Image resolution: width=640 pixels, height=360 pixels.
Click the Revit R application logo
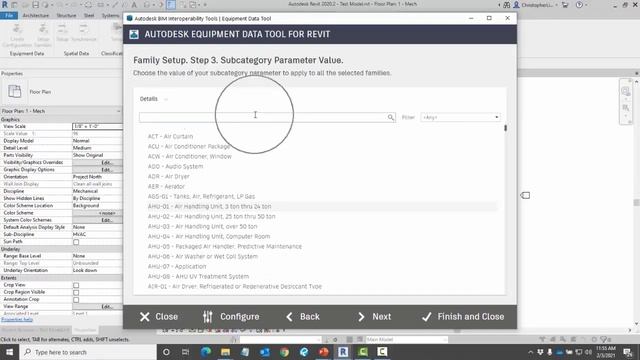pos(5,4)
